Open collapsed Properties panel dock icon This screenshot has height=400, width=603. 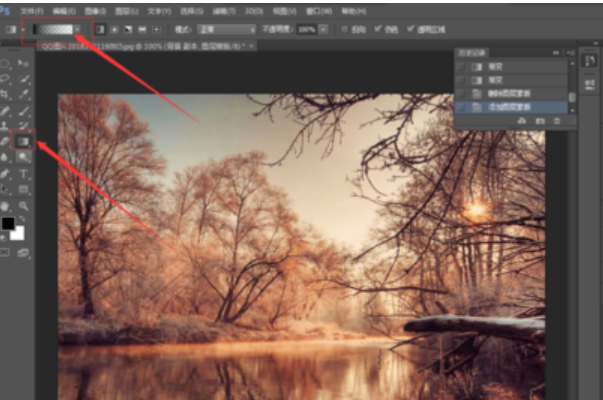[590, 85]
